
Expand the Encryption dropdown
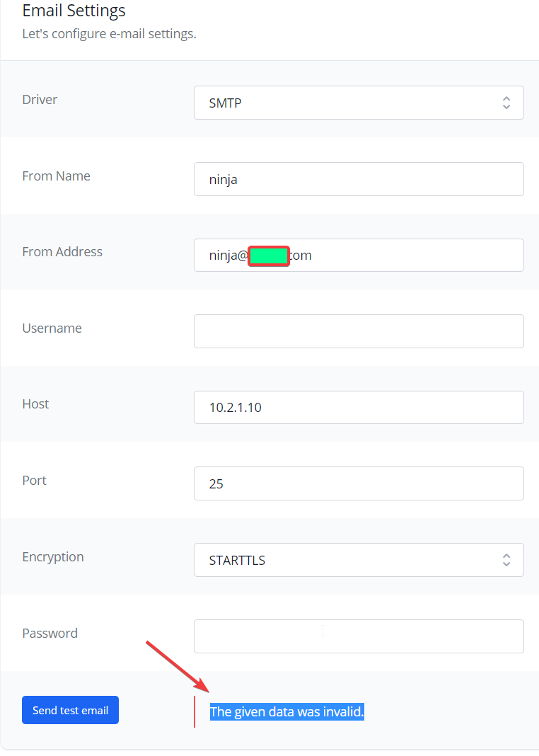pyautogui.click(x=359, y=559)
